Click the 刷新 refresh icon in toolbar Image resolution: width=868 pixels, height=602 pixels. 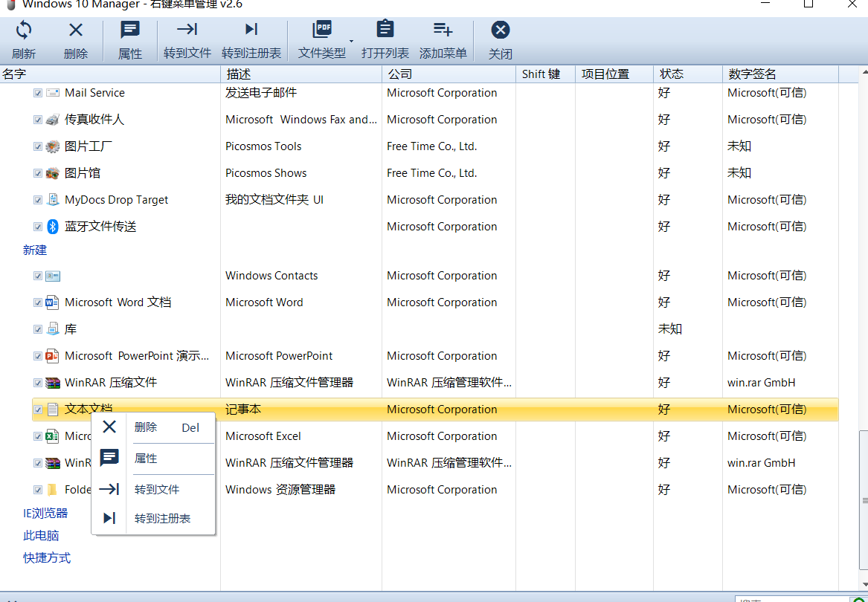pos(24,30)
